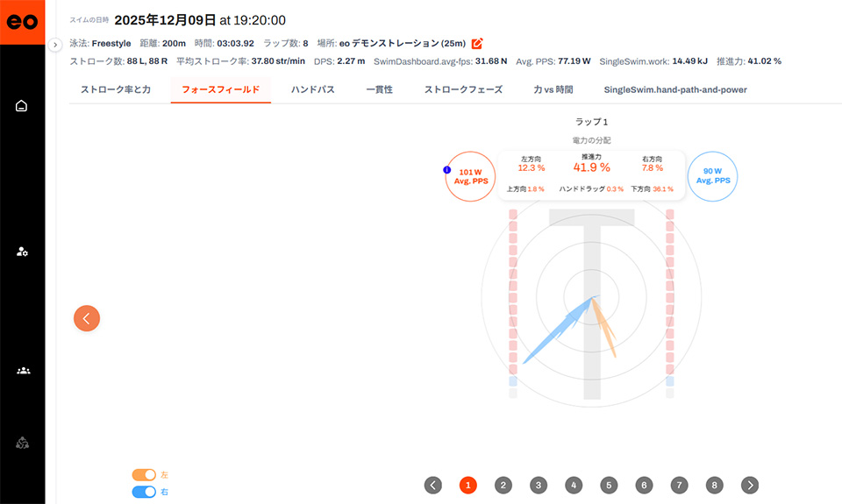Click the red edit icon next to the location
This screenshot has width=842, height=504.
[477, 43]
